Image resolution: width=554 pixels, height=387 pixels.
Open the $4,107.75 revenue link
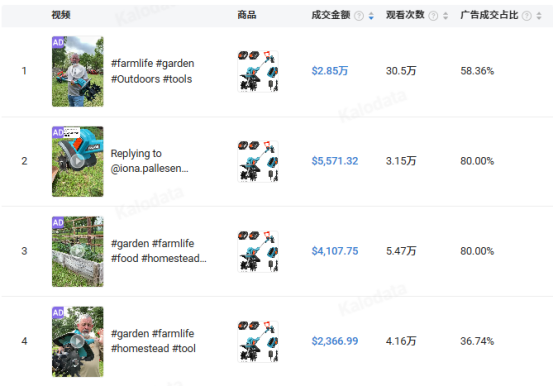[335, 251]
